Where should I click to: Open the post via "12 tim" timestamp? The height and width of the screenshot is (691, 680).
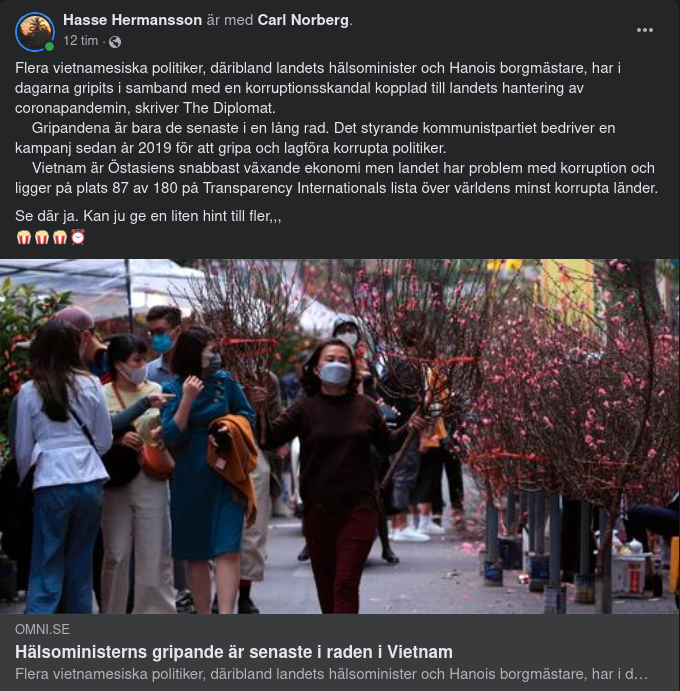pyautogui.click(x=80, y=41)
